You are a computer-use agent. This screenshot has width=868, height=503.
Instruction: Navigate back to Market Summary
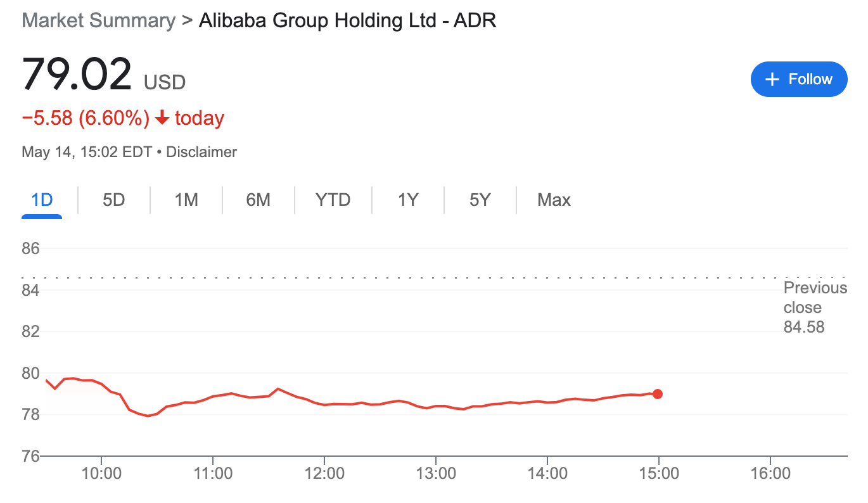coord(98,20)
